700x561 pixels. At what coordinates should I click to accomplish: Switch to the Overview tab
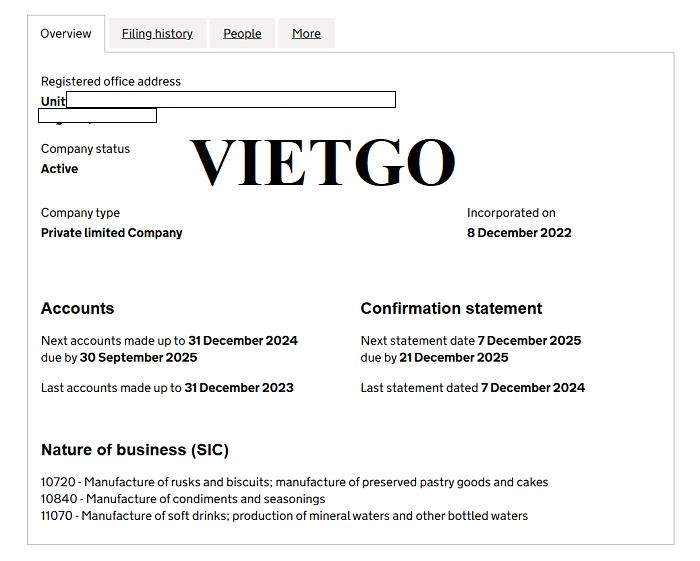coord(66,34)
